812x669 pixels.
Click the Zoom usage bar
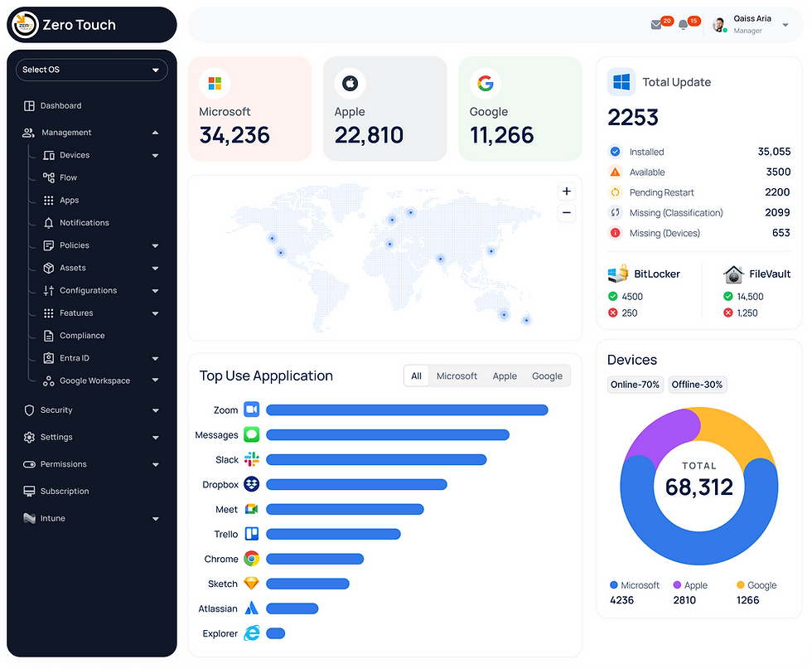[407, 410]
